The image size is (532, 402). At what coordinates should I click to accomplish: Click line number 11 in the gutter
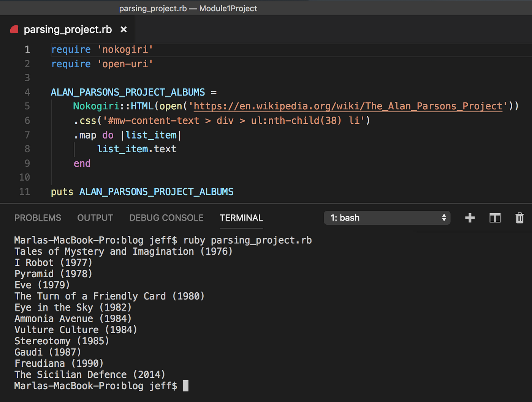[25, 192]
